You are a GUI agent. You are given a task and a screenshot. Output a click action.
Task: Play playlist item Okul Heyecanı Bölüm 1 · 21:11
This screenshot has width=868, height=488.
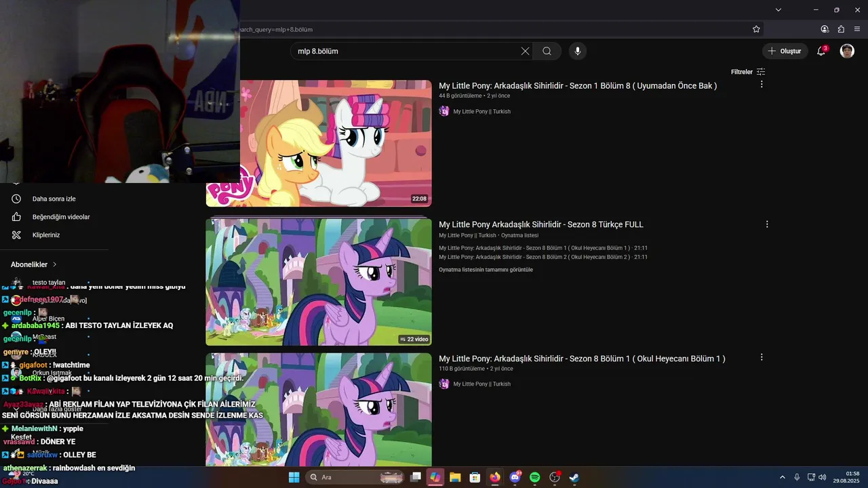543,248
